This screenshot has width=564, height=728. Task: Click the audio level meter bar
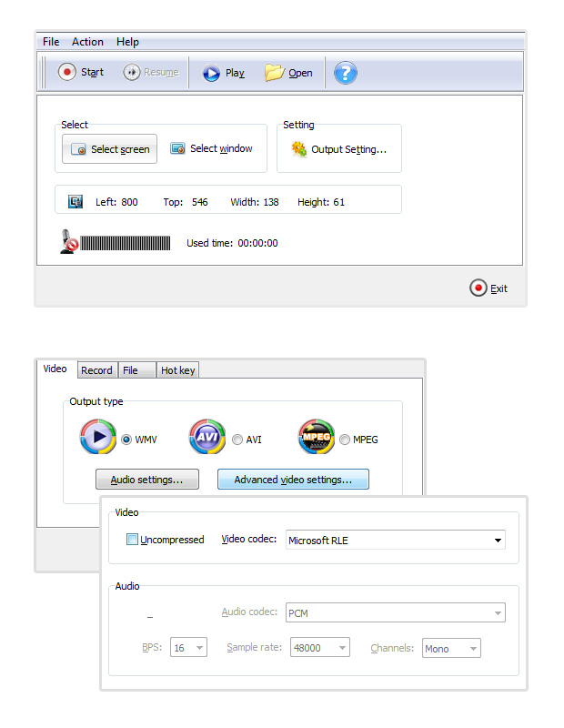pos(126,243)
